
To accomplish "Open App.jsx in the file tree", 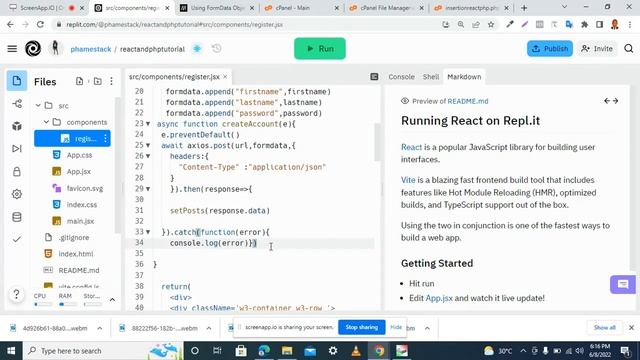I will [x=78, y=171].
